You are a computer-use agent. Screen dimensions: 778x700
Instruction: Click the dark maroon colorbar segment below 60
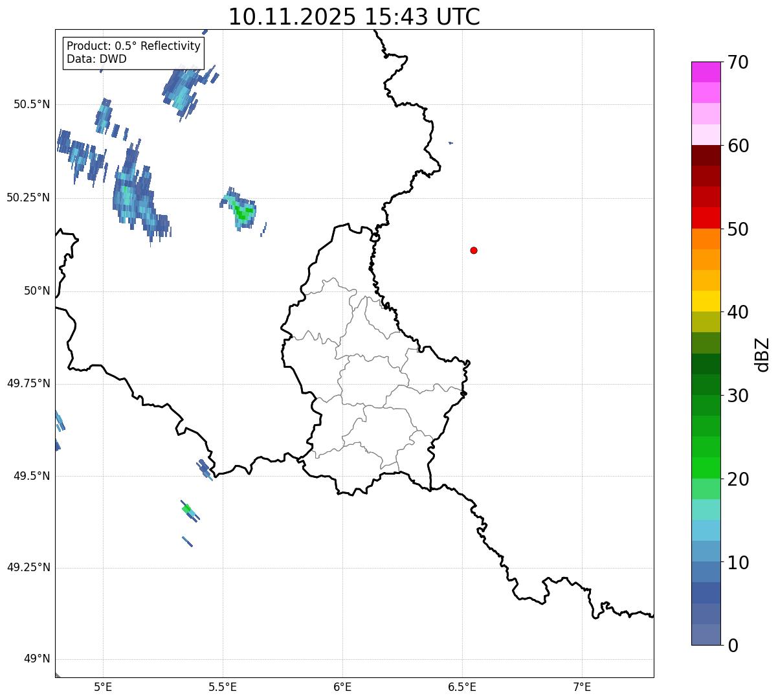coord(706,155)
